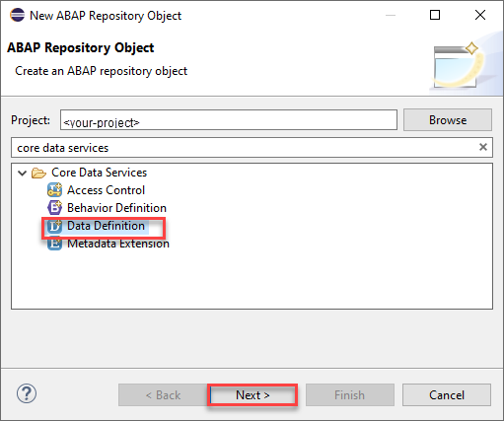Viewport: 504px width, 421px height.
Task: Clear the filter text with the X icon
Action: [483, 147]
